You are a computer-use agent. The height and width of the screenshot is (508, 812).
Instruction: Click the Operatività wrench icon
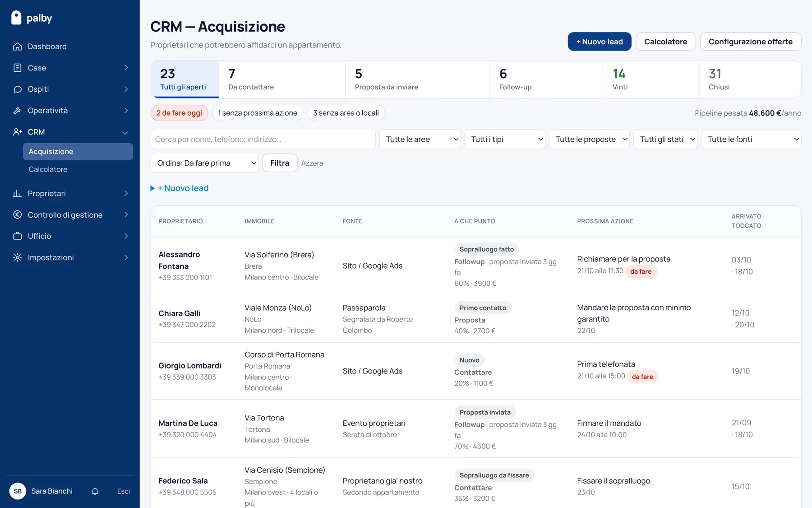coord(18,111)
